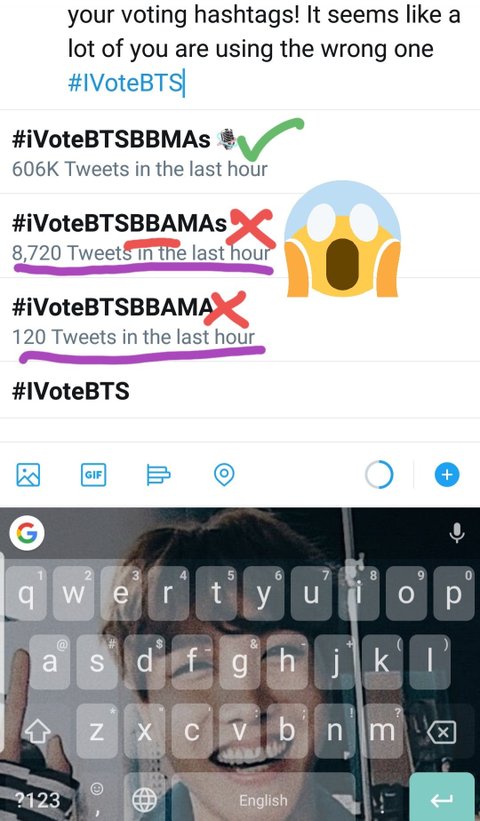This screenshot has width=480, height=821.
Task: Add a poll to tweet
Action: (x=158, y=474)
